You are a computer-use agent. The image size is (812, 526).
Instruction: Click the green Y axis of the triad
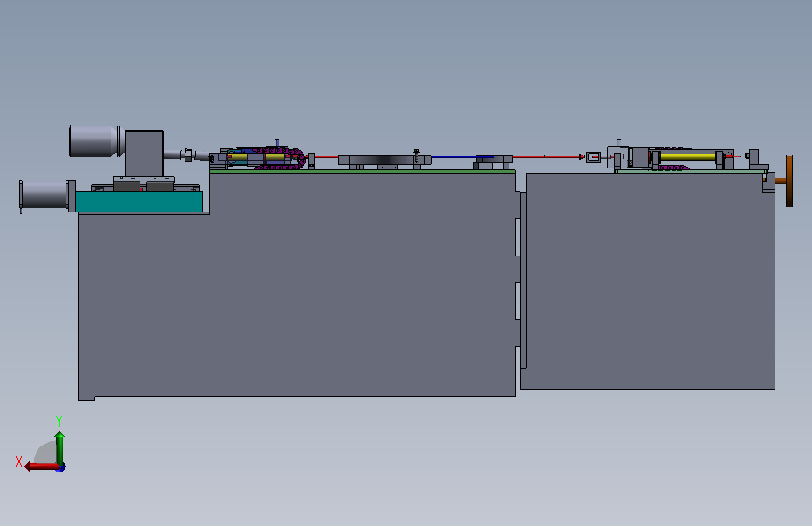pos(60,447)
